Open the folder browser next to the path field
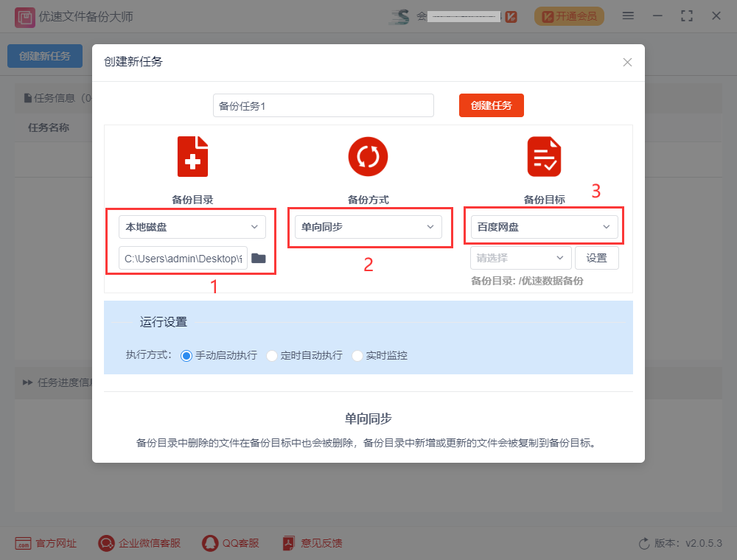The image size is (737, 560). tap(257, 258)
